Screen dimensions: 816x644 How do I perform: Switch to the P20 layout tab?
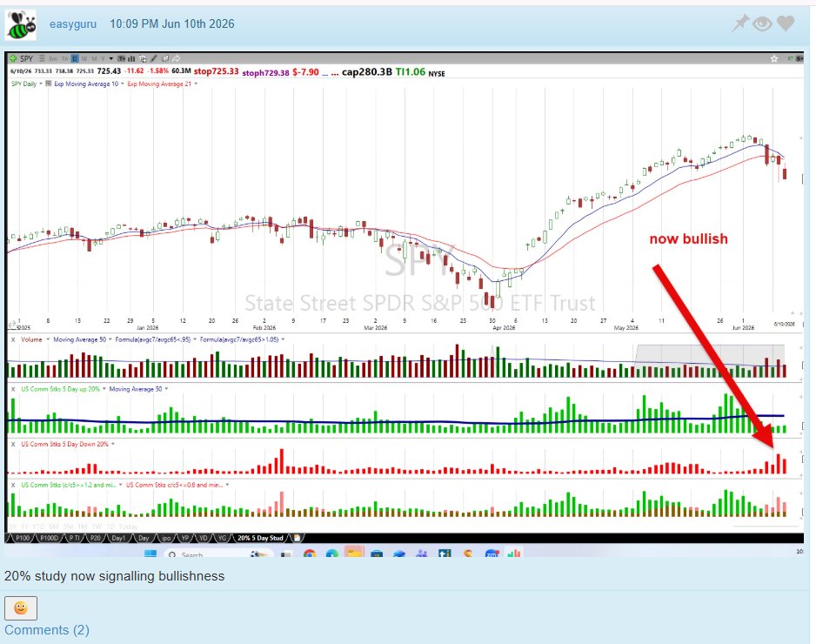95,538
